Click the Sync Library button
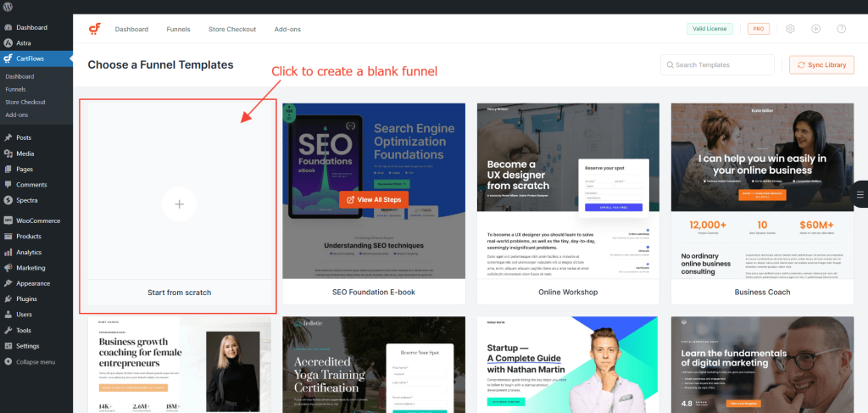The width and height of the screenshot is (868, 413). 821,65
